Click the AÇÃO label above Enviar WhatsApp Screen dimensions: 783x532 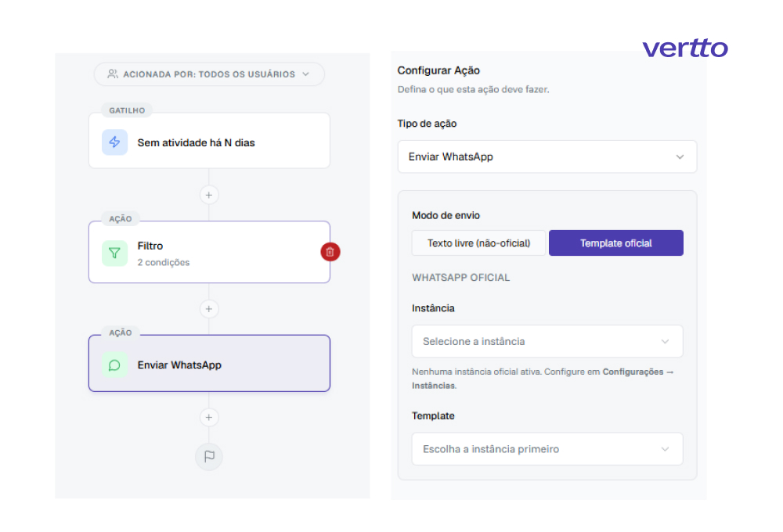121,332
